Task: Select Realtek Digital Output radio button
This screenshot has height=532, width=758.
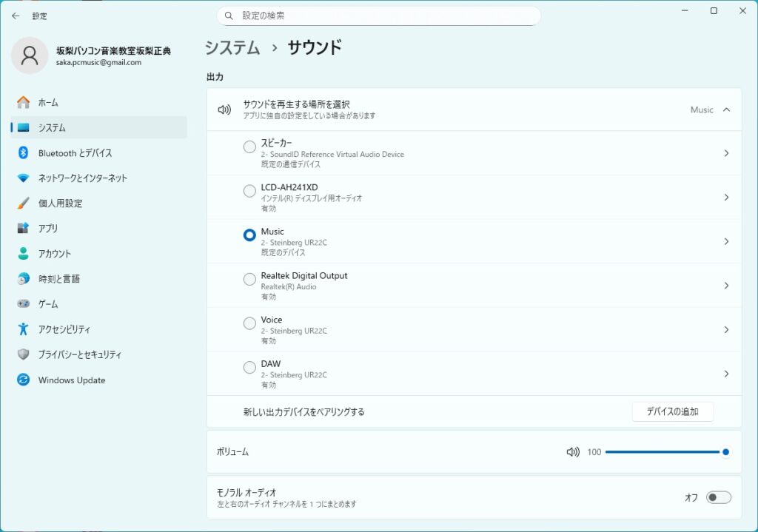Action: 249,280
